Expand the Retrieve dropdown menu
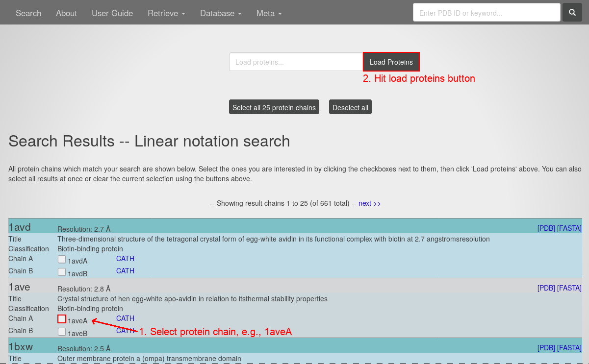 [x=166, y=13]
